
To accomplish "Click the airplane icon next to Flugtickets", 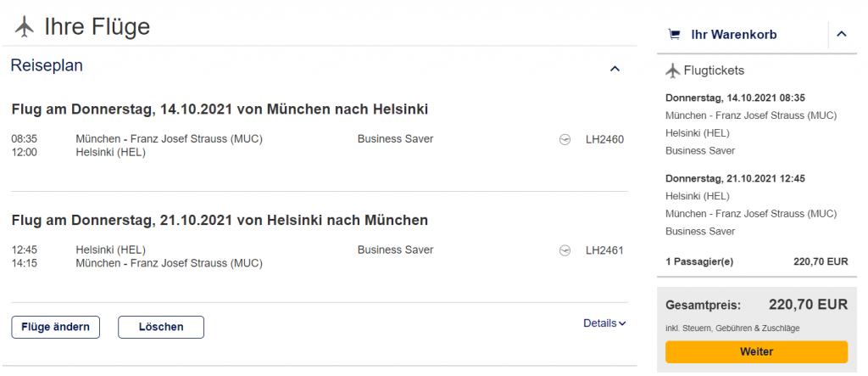I will point(673,70).
